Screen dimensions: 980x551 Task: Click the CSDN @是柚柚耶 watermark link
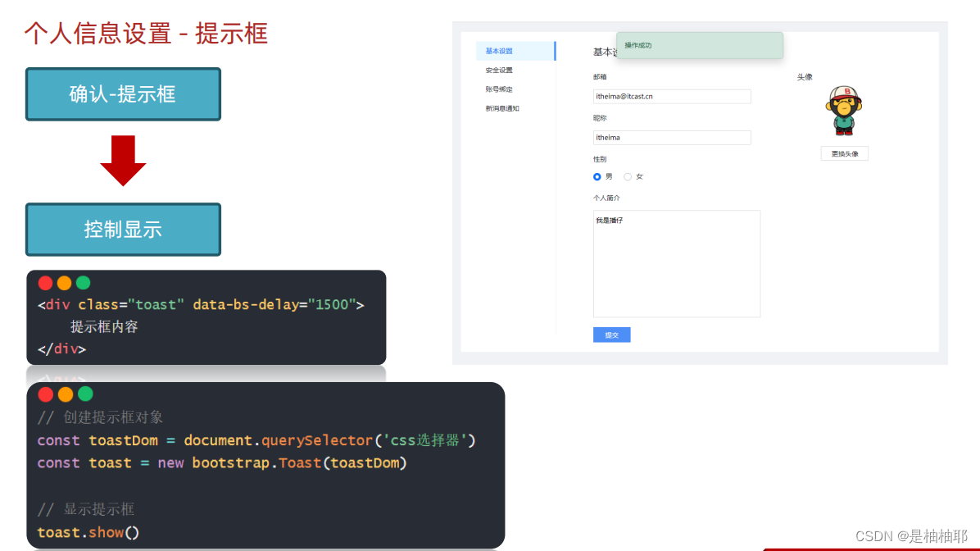913,536
